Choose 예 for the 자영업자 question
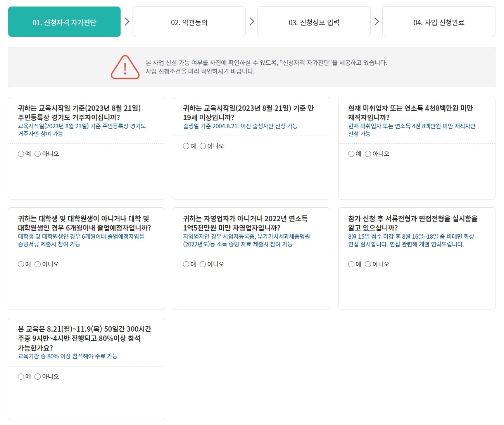The width and height of the screenshot is (504, 425). coord(186,264)
